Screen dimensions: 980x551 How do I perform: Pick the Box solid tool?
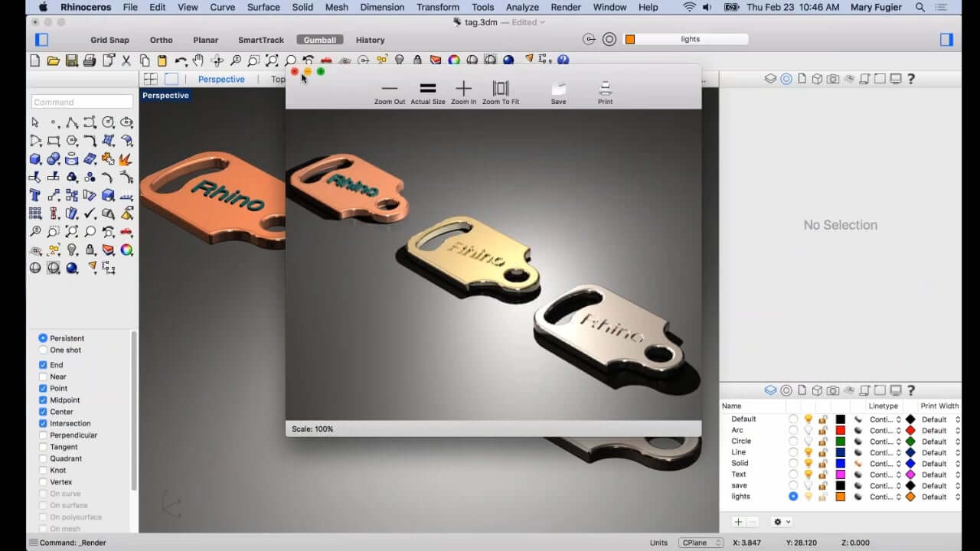coord(35,159)
